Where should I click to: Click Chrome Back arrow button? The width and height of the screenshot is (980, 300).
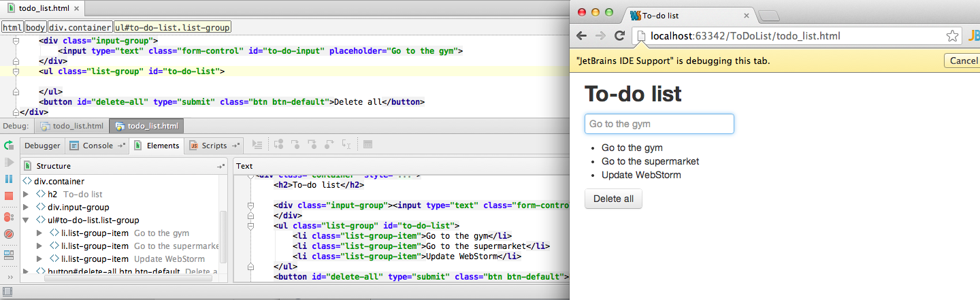click(582, 36)
